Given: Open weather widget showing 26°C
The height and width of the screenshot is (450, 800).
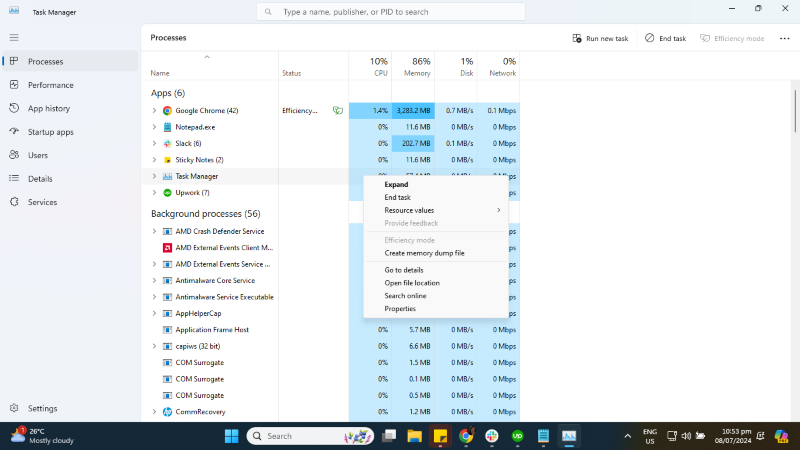Looking at the screenshot, I should coord(43,436).
